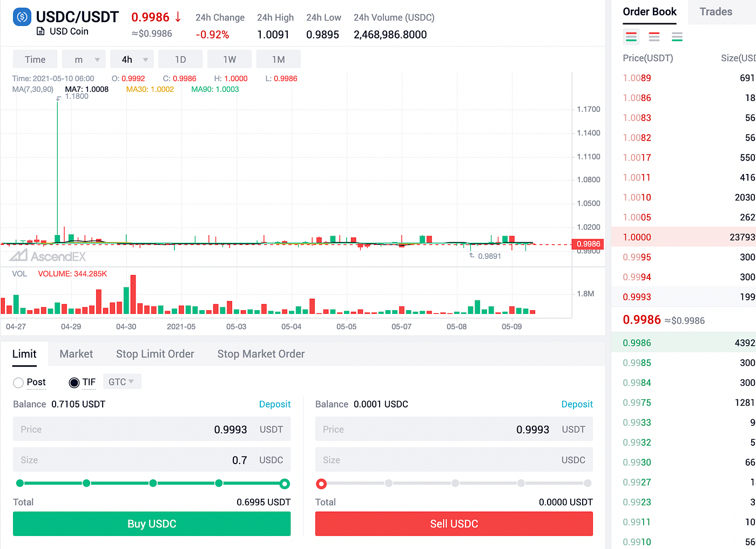
Task: Select the Post radio button
Action: [18, 383]
